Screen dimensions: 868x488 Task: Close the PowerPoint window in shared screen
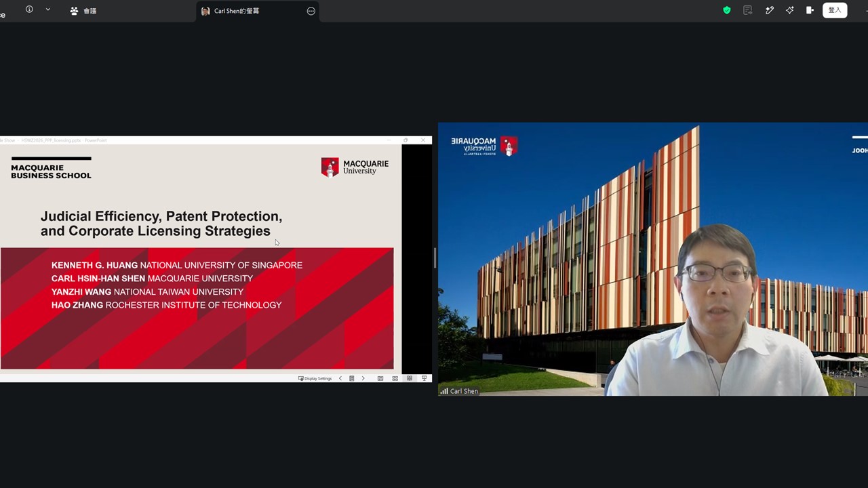(x=423, y=140)
